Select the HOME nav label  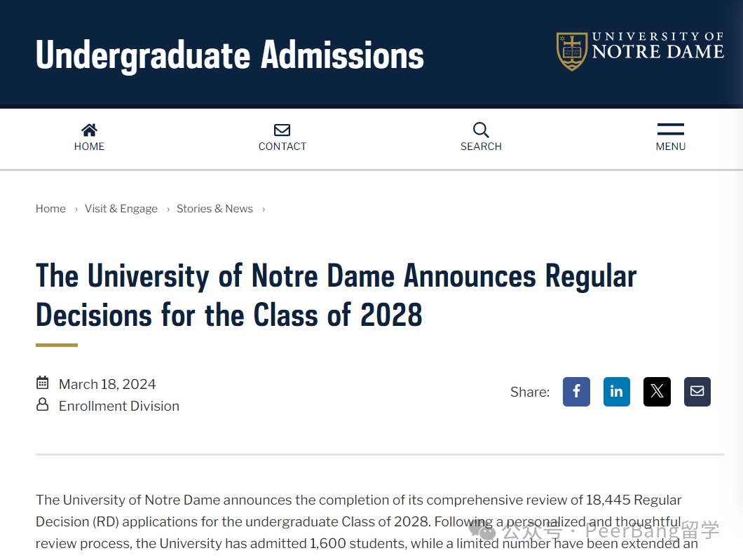(89, 146)
